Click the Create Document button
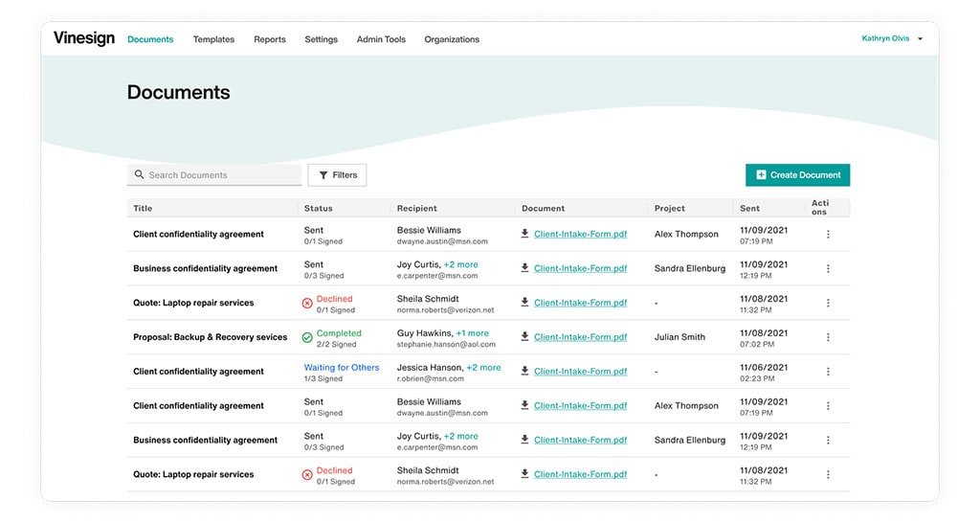Screen dimensions: 980x523 pyautogui.click(x=797, y=175)
